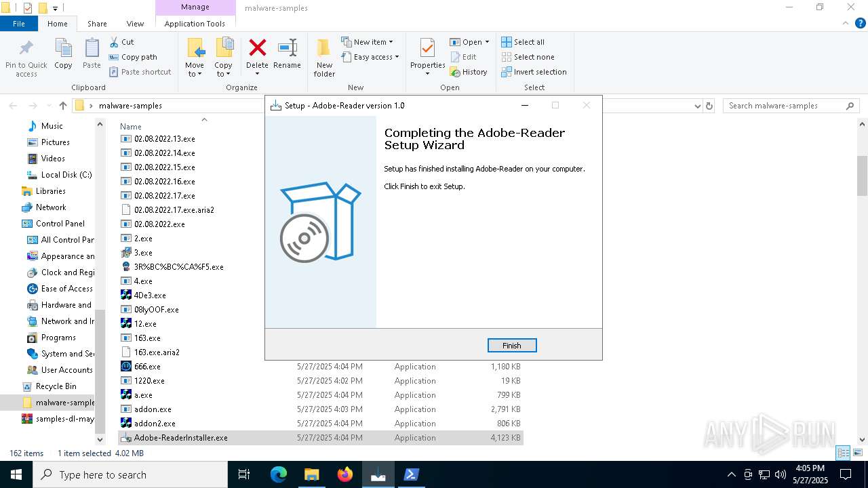Screen dimensions: 868x488
Task: Open the Application Tools tab
Action: click(195, 24)
